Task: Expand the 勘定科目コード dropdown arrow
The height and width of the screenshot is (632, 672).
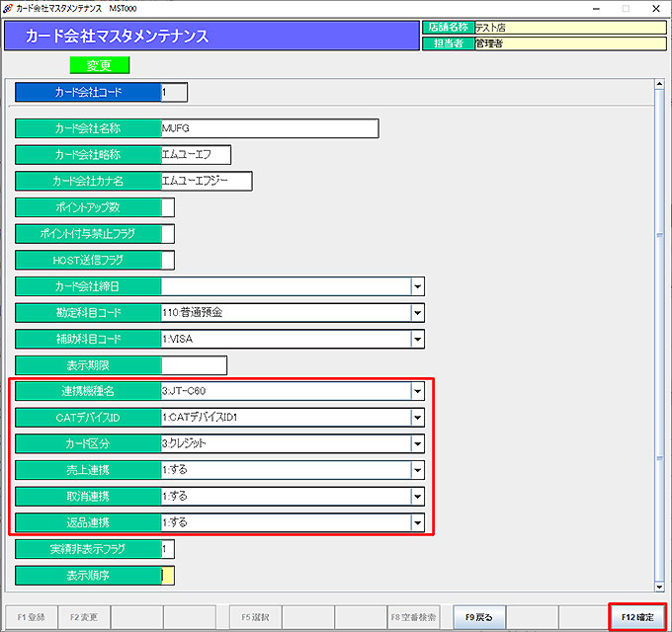Action: click(x=417, y=313)
